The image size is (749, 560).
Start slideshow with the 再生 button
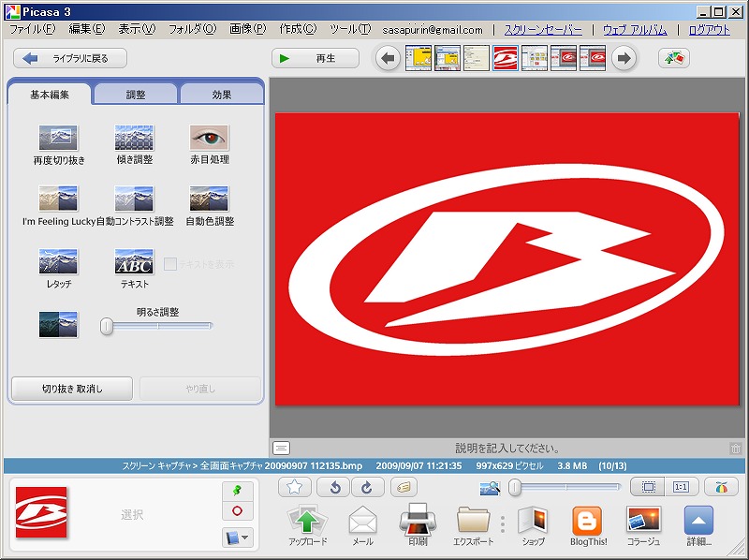click(316, 58)
